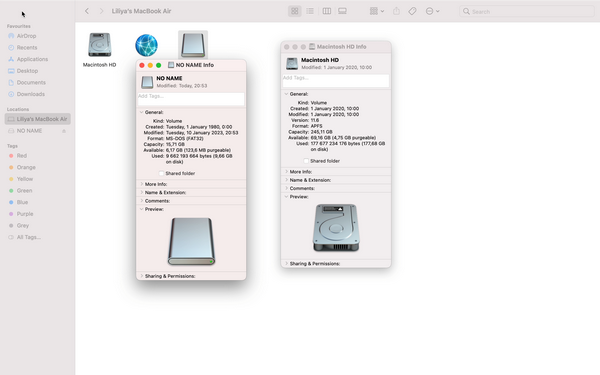The width and height of the screenshot is (600, 375).
Task: Click the 15,71 GB capacity value
Action: click(x=175, y=144)
